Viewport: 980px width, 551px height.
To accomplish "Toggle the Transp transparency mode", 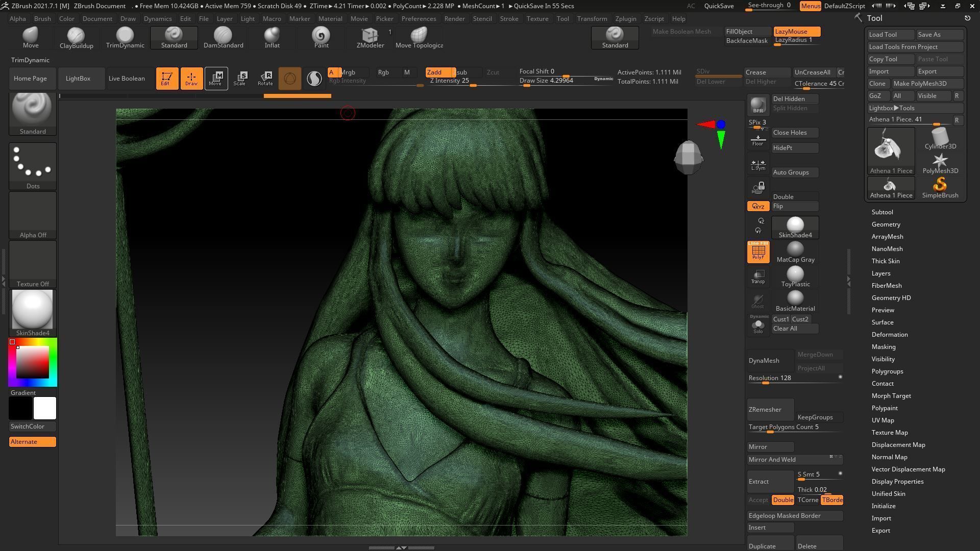I will (x=758, y=277).
